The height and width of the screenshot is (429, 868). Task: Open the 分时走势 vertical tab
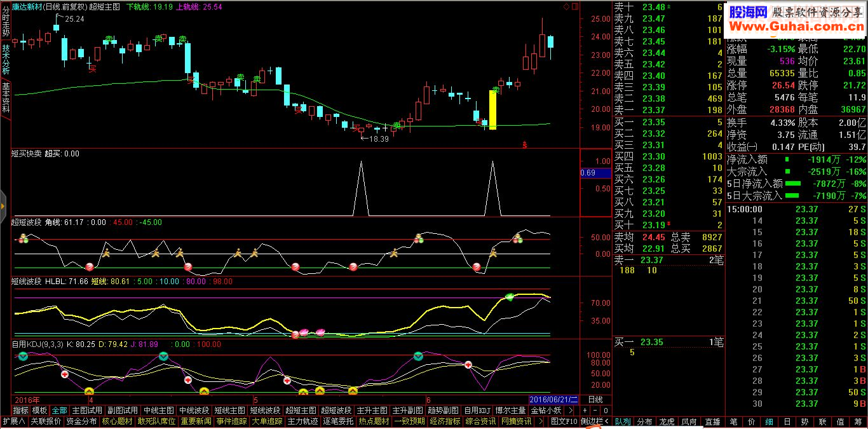[6, 22]
